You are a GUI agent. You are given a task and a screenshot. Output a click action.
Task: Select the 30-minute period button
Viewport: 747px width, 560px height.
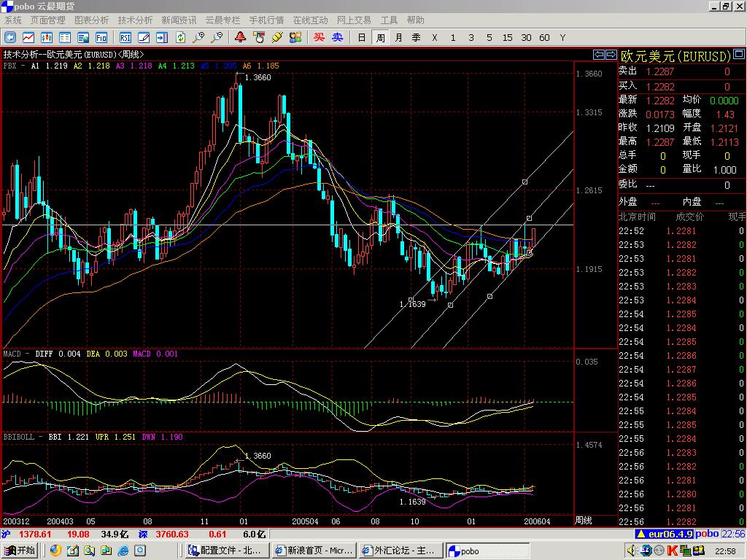click(526, 38)
